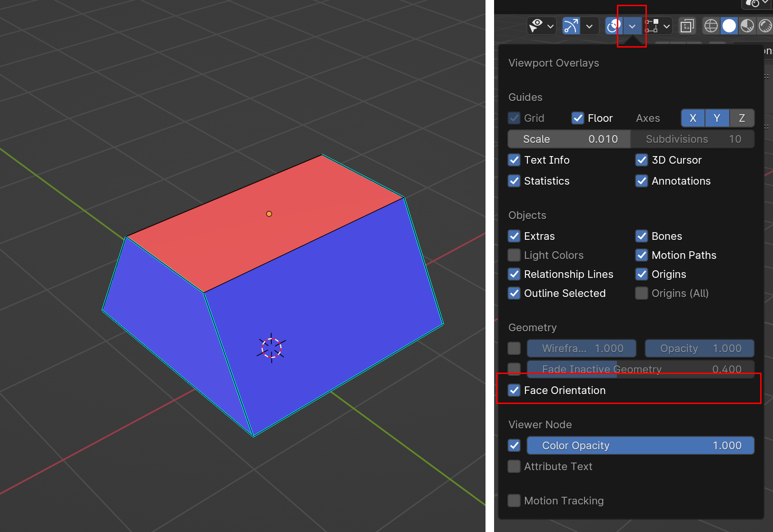Viewport: 773px width, 532px height.
Task: Toggle the X axis button
Action: pos(693,118)
